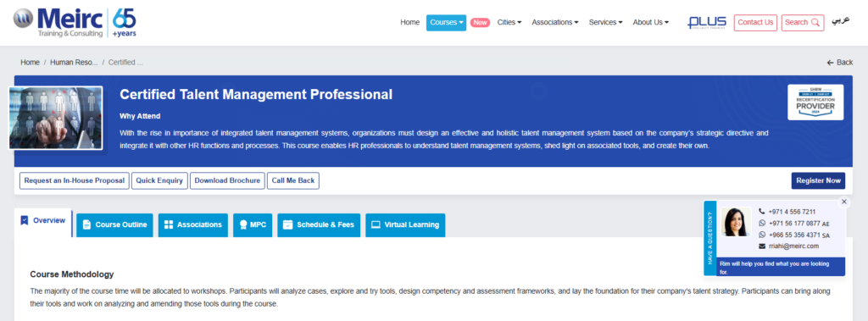Click email rriahi@meirc.com
Viewport: 868px width, 321px height.
pos(793,246)
